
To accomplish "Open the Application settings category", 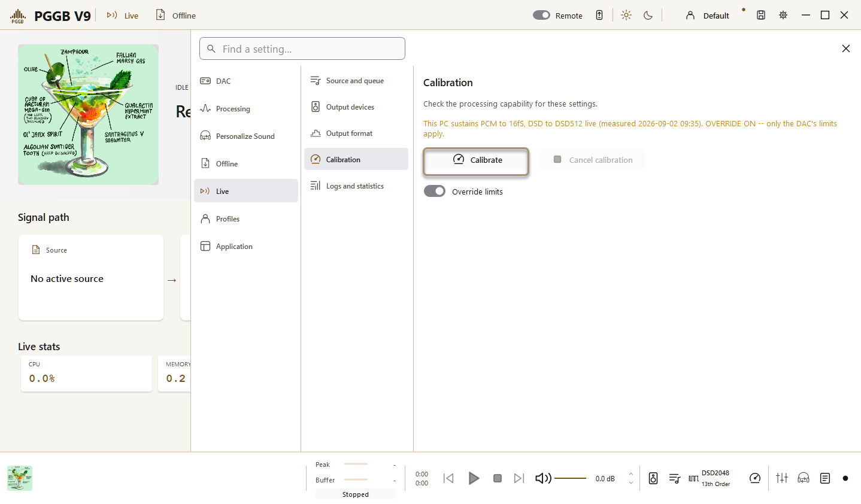I will point(245,247).
